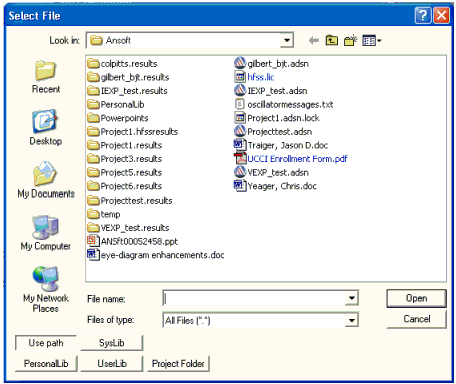Go back using the left arrow icon
The width and height of the screenshot is (456, 384).
point(313,41)
